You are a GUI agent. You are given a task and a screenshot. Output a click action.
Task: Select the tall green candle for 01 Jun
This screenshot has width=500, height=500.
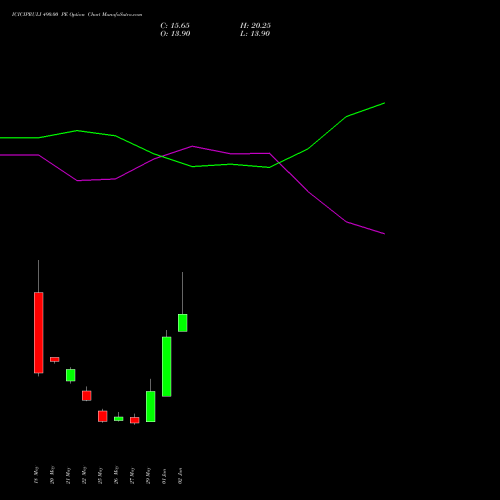(167, 367)
